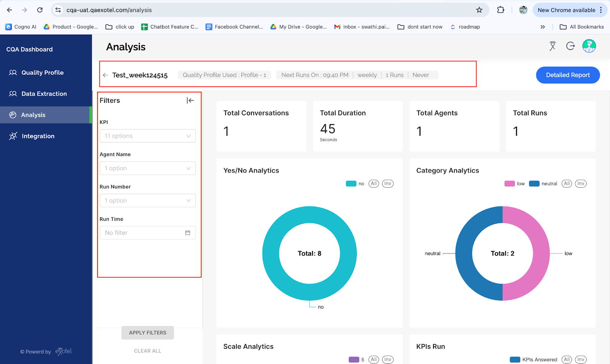Open the Integration section
The height and width of the screenshot is (364, 610).
point(38,136)
